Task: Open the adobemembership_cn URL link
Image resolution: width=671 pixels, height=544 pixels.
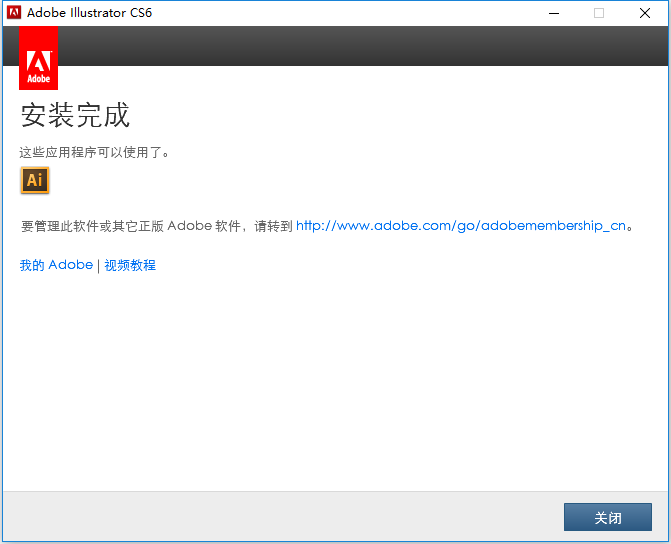Action: tap(461, 226)
